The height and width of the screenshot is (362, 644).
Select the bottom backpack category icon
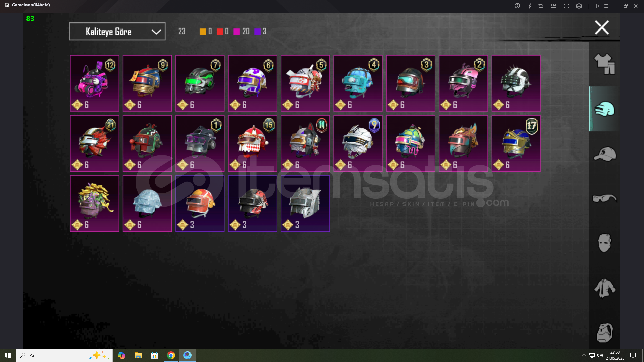(604, 333)
